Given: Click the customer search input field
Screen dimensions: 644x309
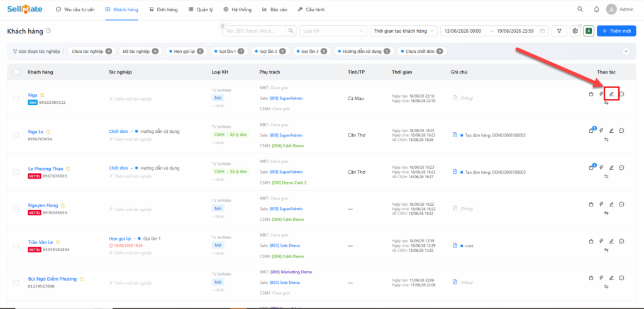Looking at the screenshot, I should [x=254, y=31].
